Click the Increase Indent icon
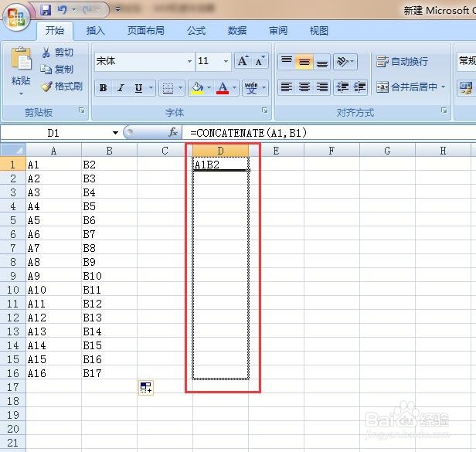476x452 pixels. tap(360, 87)
